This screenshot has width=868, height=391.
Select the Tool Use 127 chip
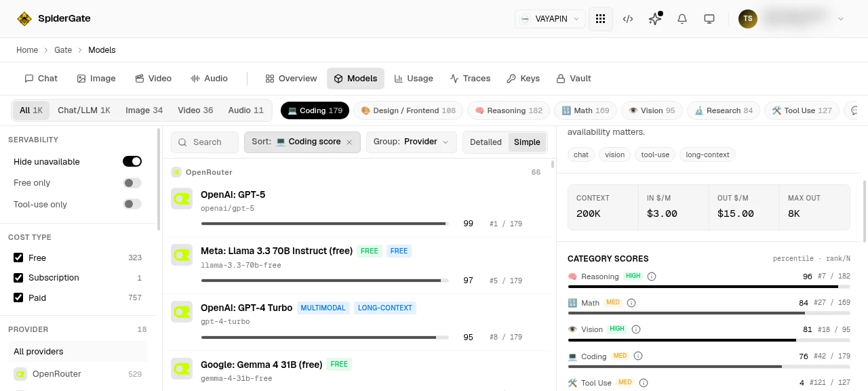coord(802,110)
